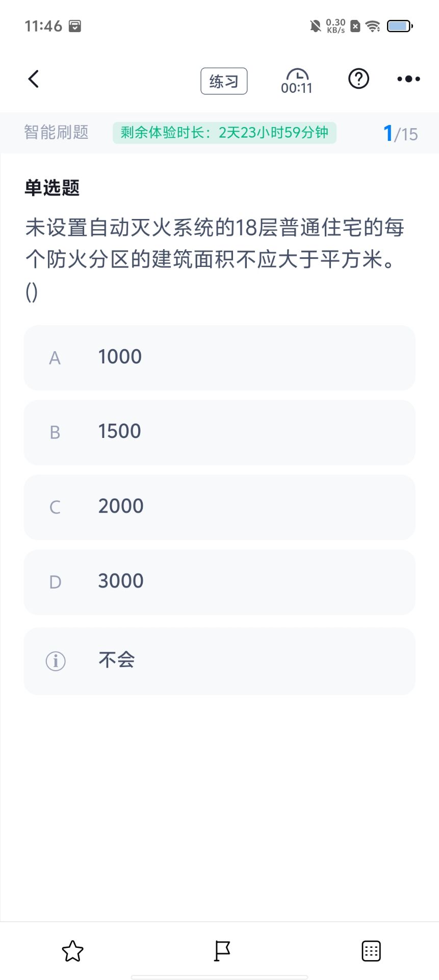The width and height of the screenshot is (439, 980).
Task: Select answer option B 1500
Action: (220, 432)
